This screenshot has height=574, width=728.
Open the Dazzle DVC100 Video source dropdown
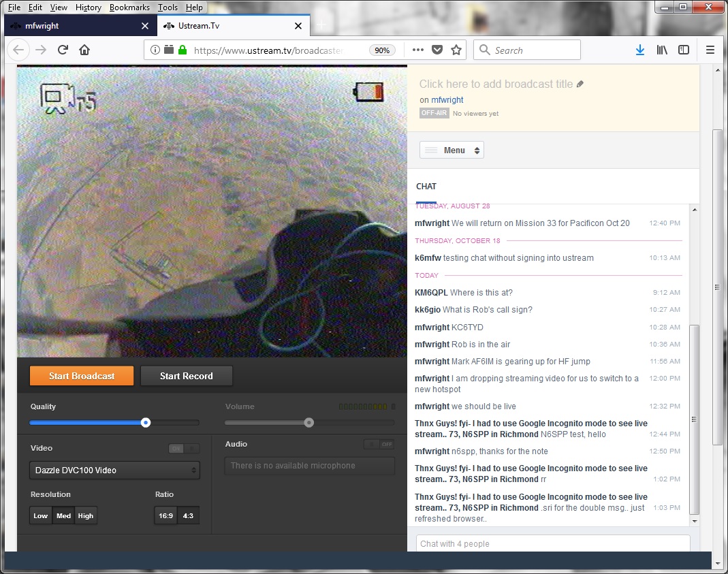[x=114, y=471]
